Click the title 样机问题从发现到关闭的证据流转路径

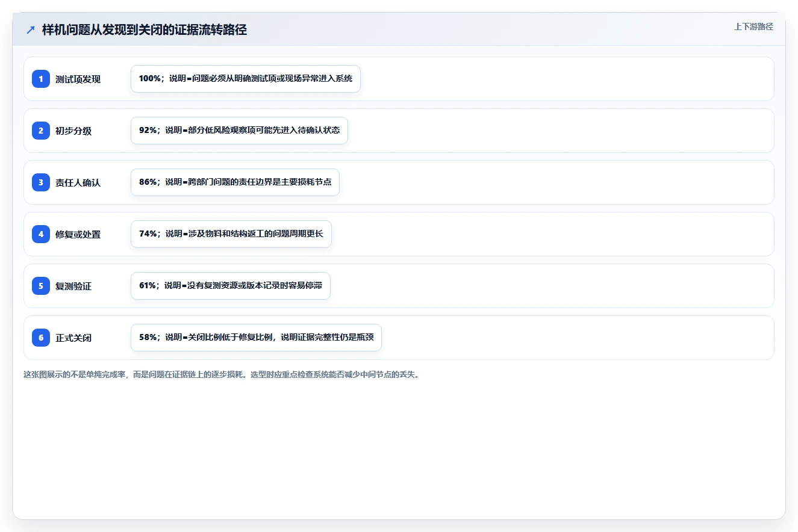(145, 30)
